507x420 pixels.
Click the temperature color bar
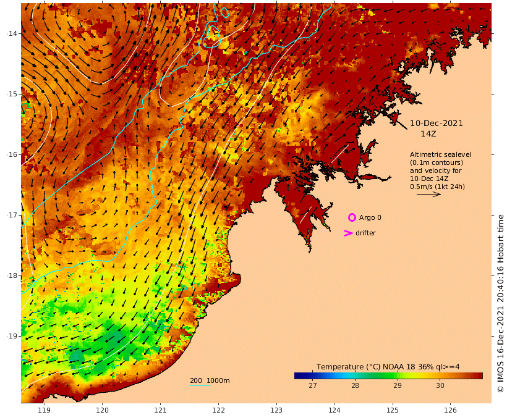pos(388,376)
